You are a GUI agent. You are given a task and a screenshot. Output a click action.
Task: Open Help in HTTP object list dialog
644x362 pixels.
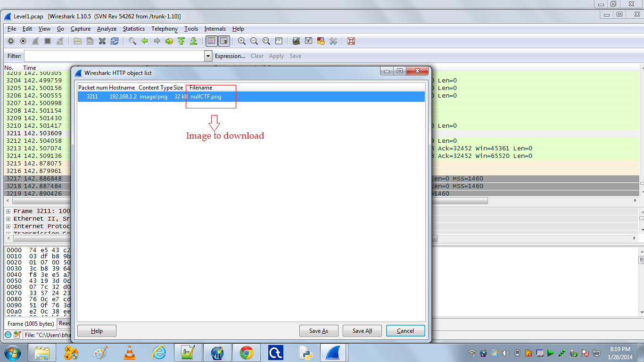(x=97, y=331)
